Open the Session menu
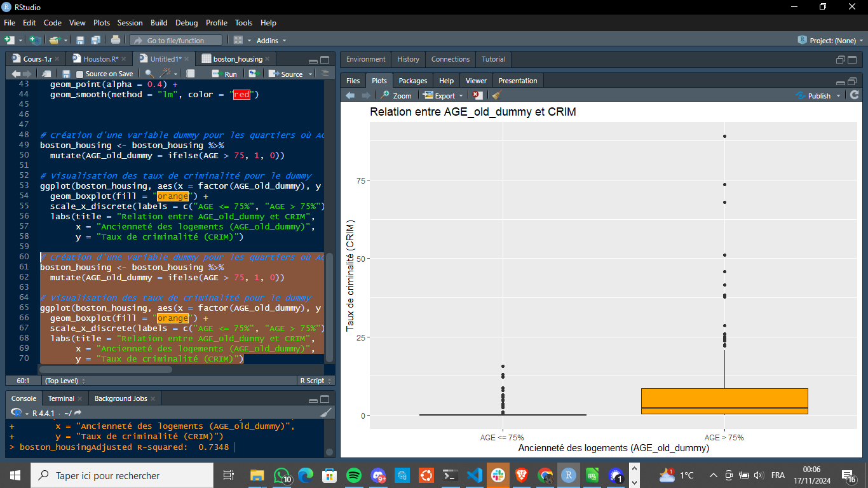The image size is (868, 488). tap(130, 22)
